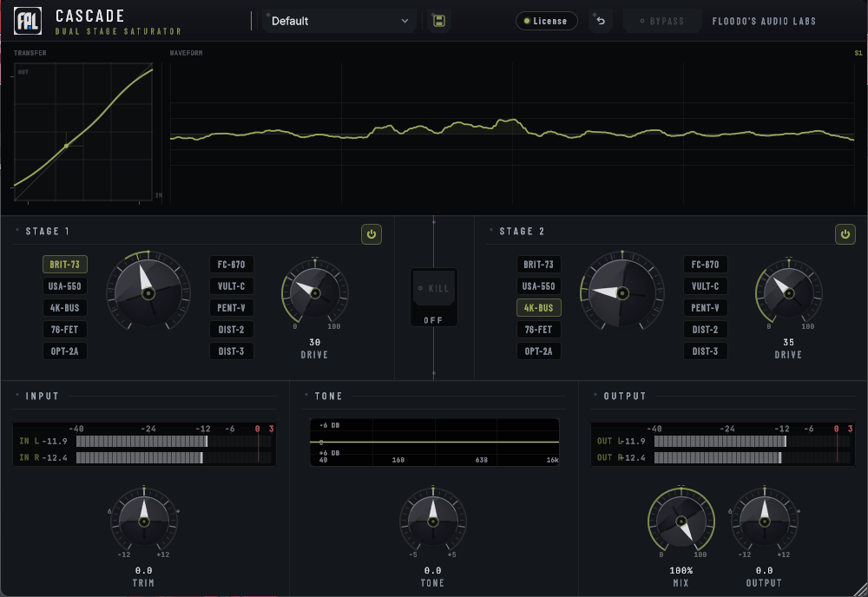Click the Stage 1 model selector knob

[x=148, y=292]
